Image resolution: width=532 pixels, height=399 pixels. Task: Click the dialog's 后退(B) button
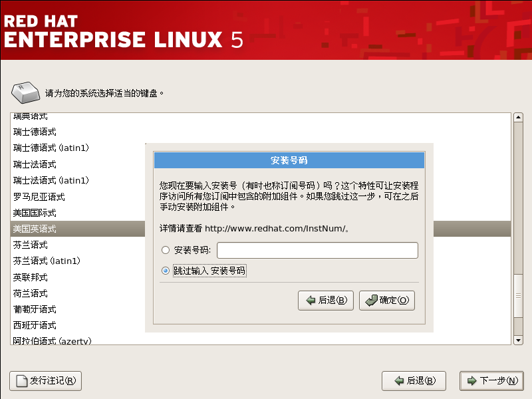click(x=326, y=301)
